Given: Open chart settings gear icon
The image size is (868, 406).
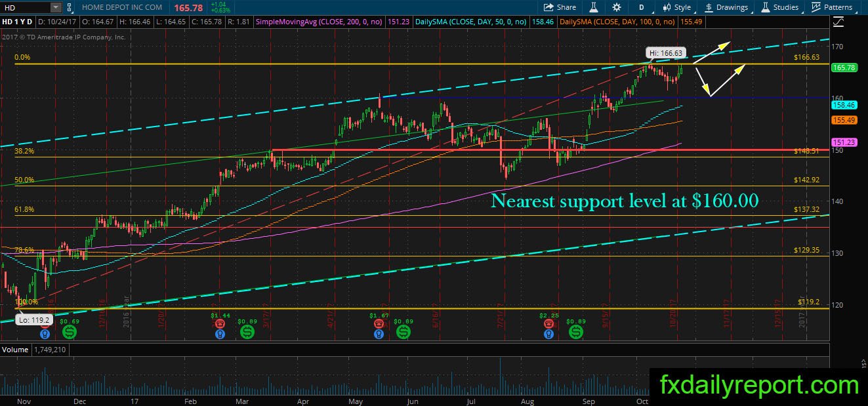Looking at the screenshot, I should [616, 7].
